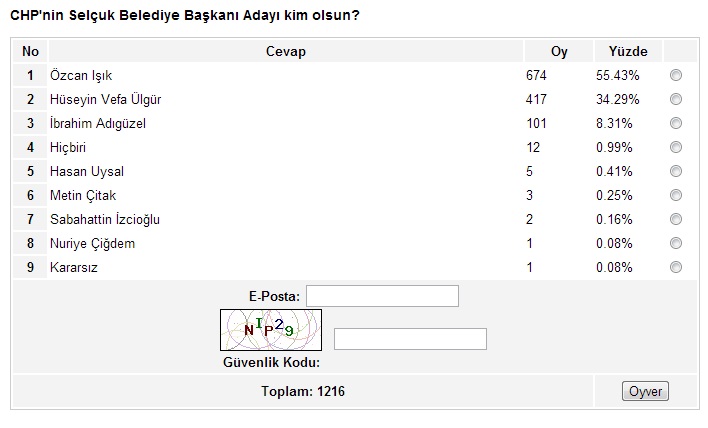This screenshot has width=708, height=428.
Task: Click the Cevap column header
Action: [286, 51]
